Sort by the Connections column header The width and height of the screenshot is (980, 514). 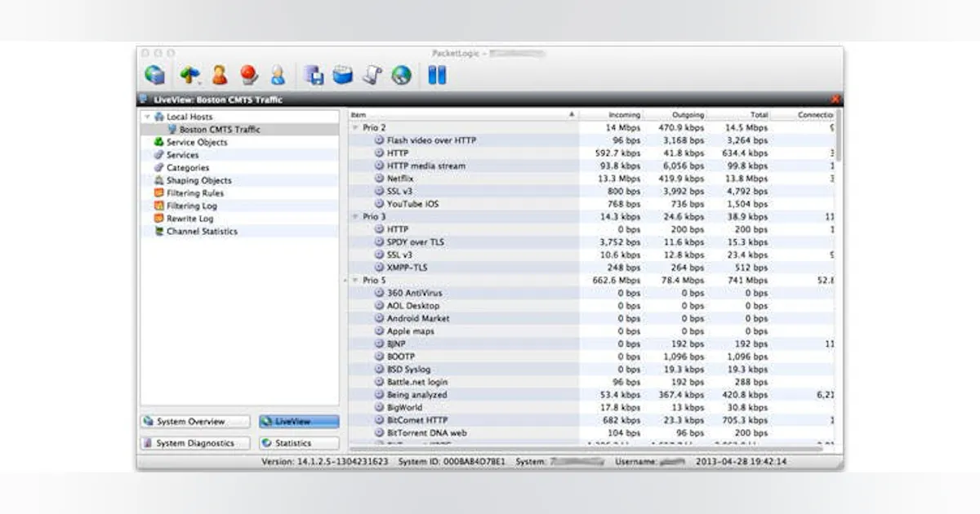(x=803, y=115)
